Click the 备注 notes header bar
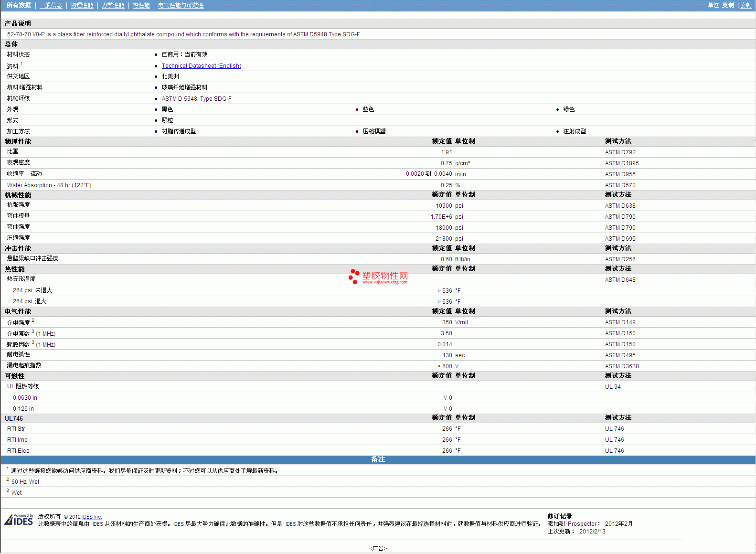This screenshot has width=756, height=554. 378,459
